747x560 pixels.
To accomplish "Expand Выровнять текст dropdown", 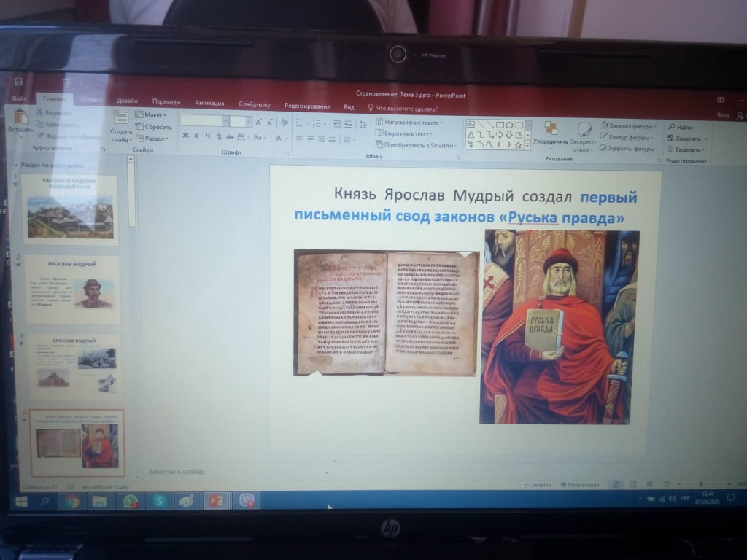I will coord(403,134).
